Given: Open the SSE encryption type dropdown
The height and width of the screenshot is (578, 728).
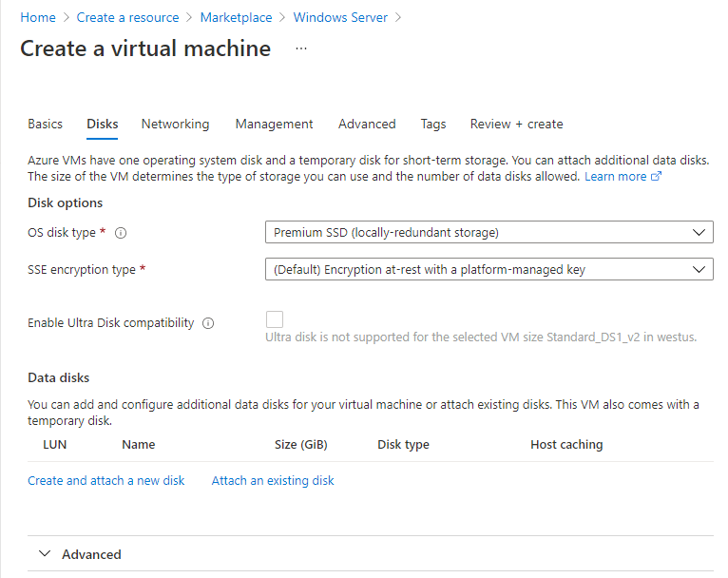Looking at the screenshot, I should [489, 269].
